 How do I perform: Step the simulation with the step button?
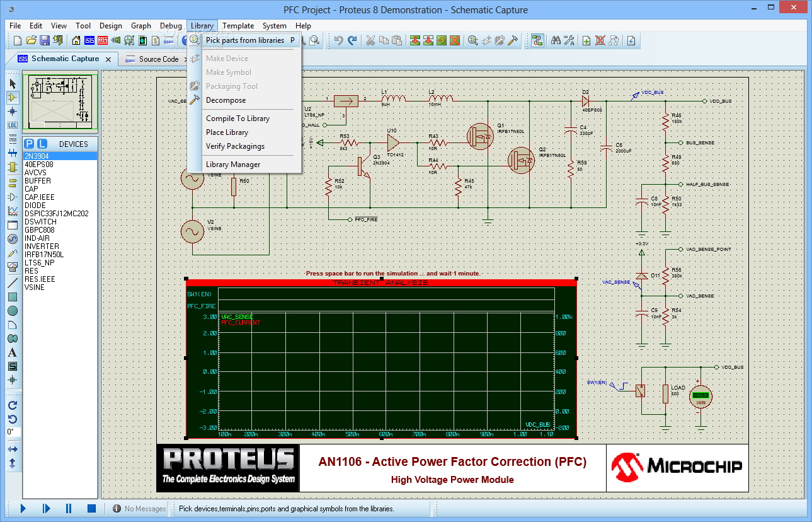click(46, 508)
